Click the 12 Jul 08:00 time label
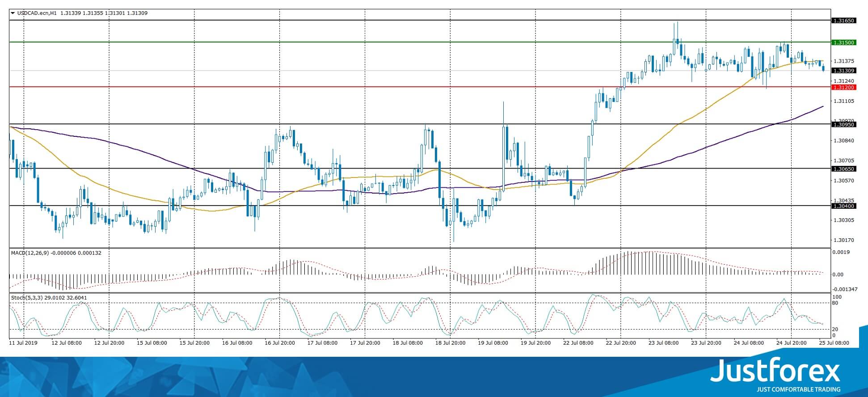This screenshot has height=397, width=868. tap(67, 343)
